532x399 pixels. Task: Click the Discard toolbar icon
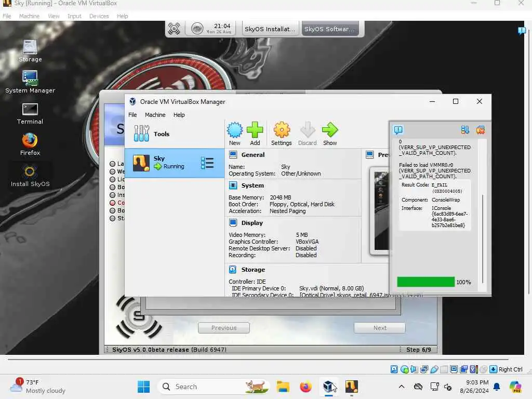point(308,130)
